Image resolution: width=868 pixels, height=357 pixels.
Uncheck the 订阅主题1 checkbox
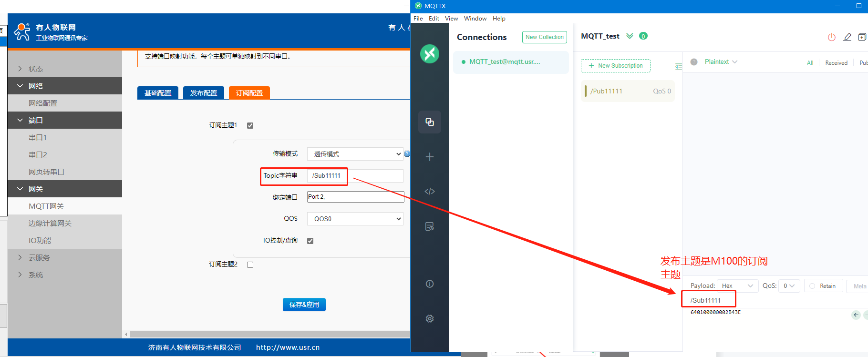pyautogui.click(x=250, y=125)
